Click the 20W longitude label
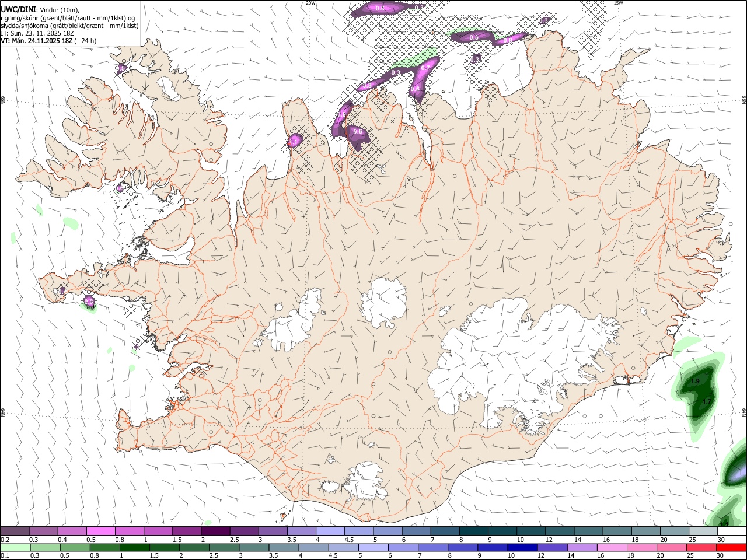Viewport: 747px width, 560px height. [x=311, y=3]
